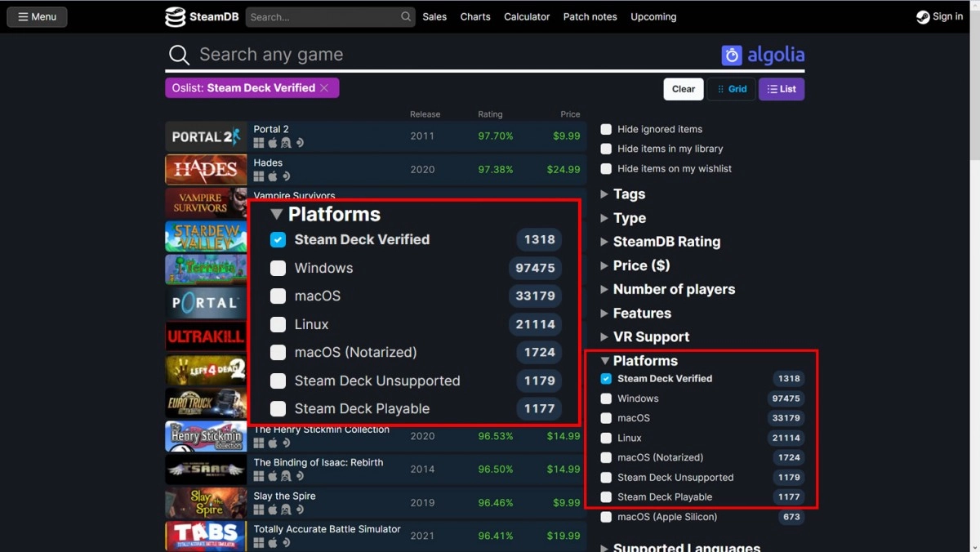
Task: Expand the VR Support filter section
Action: 645,336
